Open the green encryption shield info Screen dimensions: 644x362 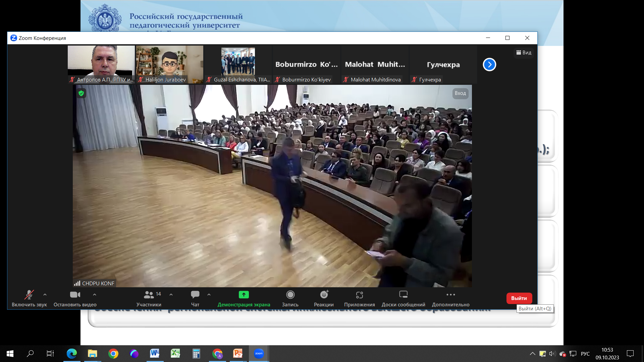click(x=81, y=93)
